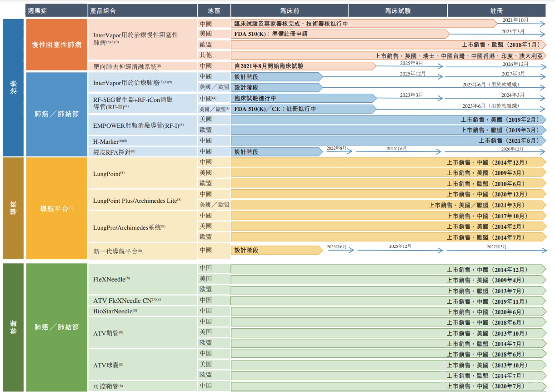Viewport: 555px width, 392px height.
Task: Click LungPoint Plus/Archimedes Lite product name
Action: click(x=137, y=200)
